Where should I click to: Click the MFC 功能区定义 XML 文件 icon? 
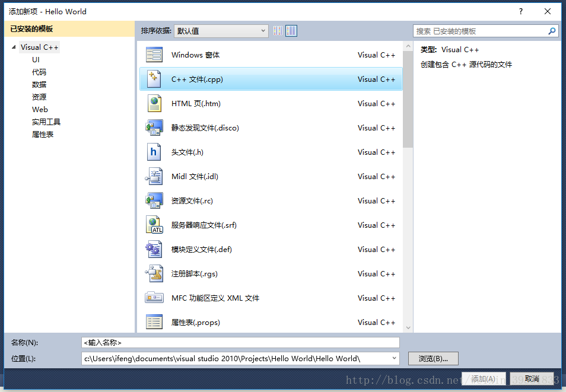point(154,298)
